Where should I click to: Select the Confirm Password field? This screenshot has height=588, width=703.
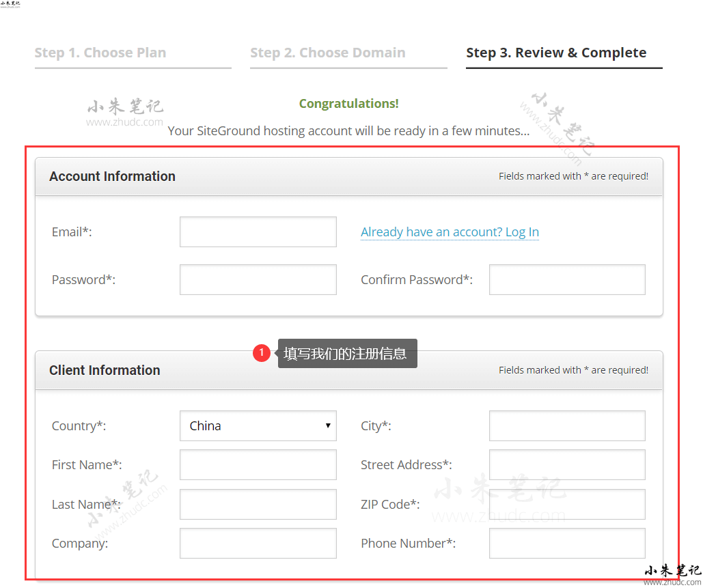click(567, 280)
